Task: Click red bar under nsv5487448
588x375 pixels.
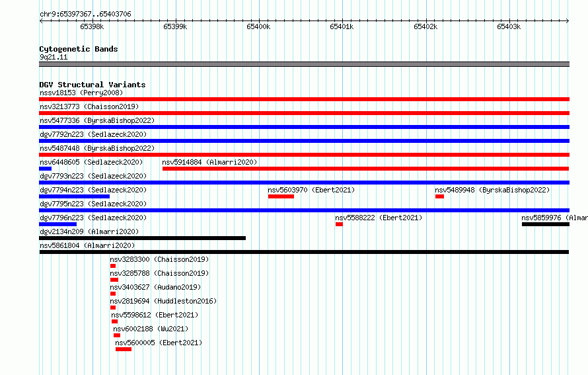Action: (x=304, y=155)
